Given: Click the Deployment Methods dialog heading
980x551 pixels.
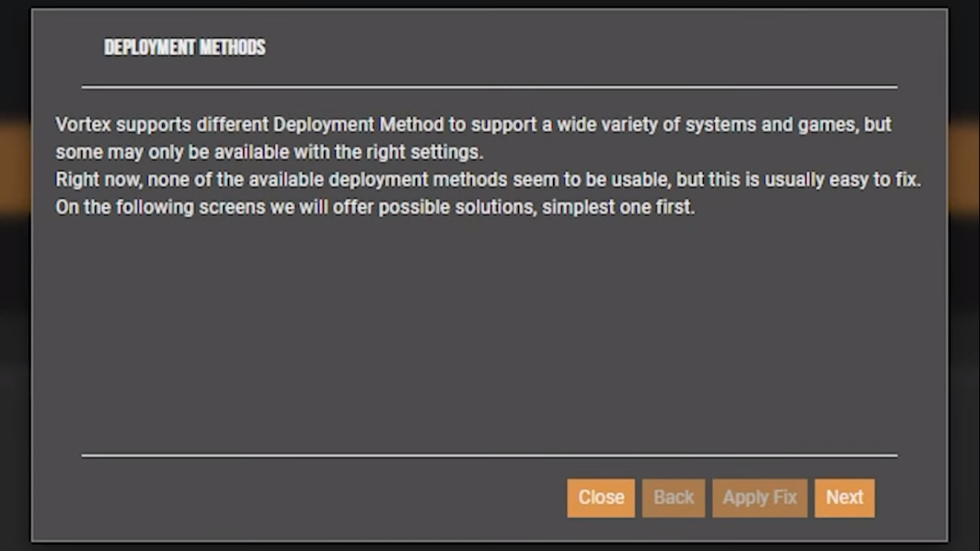Looking at the screenshot, I should tap(184, 47).
